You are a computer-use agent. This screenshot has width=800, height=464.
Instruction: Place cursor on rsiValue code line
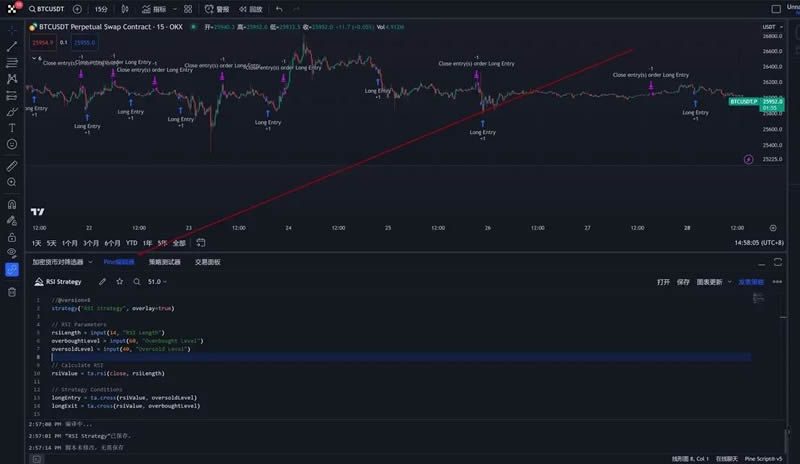(x=108, y=373)
